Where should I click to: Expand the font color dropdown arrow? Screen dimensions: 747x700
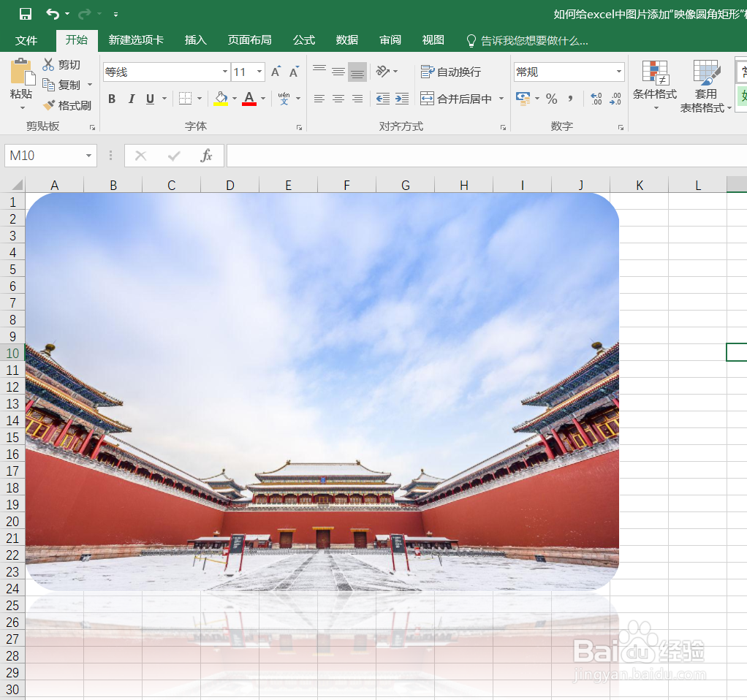263,99
